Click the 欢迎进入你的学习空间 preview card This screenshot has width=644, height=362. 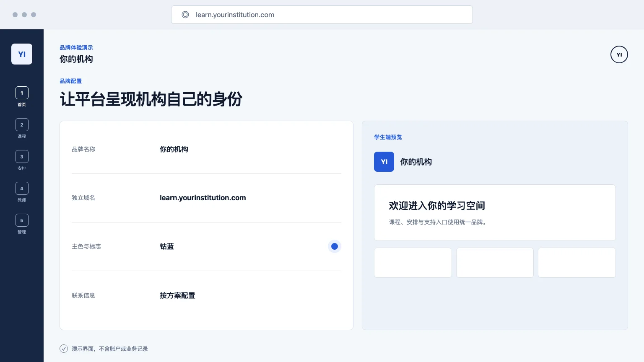(495, 212)
